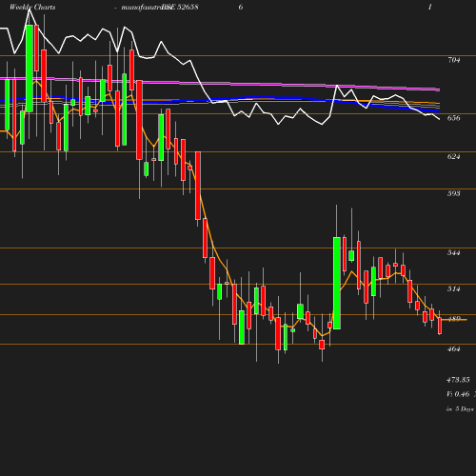Image resolution: width=476 pixels, height=476 pixels.
Task: Select the 624 price axis label
Action: click(453, 156)
